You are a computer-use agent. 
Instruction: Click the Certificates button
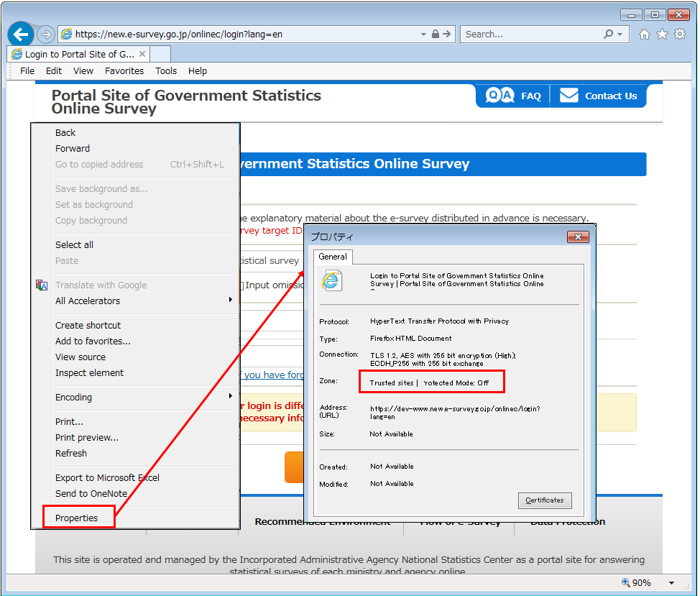pos(545,500)
